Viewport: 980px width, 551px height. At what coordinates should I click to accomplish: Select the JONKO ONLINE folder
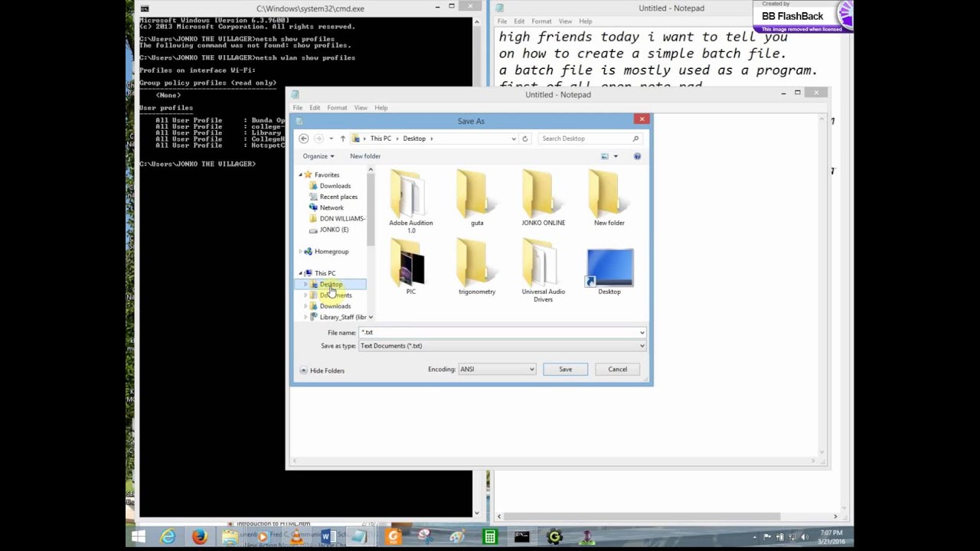pos(544,197)
